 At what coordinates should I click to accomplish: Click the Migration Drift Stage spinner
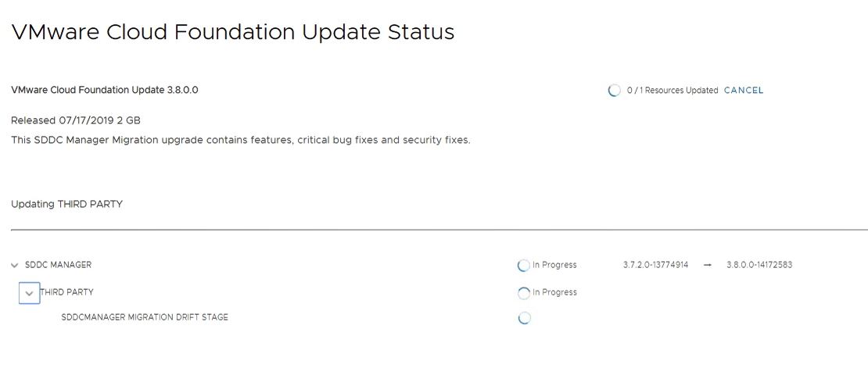click(x=524, y=318)
